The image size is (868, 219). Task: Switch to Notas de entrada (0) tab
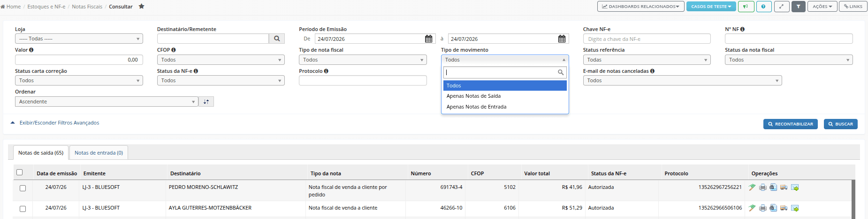point(99,153)
